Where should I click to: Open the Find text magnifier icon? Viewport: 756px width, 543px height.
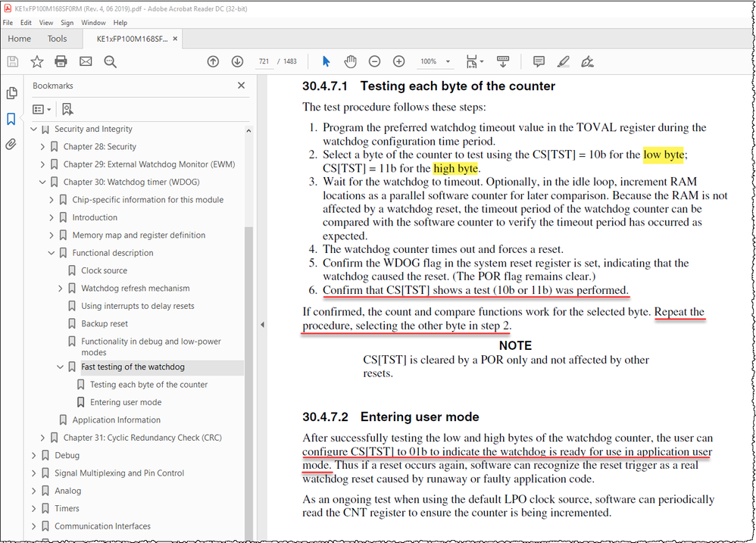tap(111, 61)
